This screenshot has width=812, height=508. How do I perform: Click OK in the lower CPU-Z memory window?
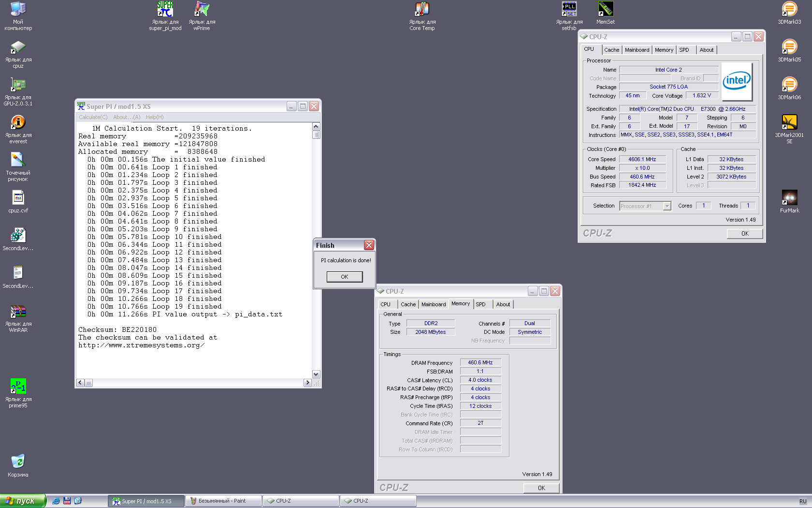541,488
